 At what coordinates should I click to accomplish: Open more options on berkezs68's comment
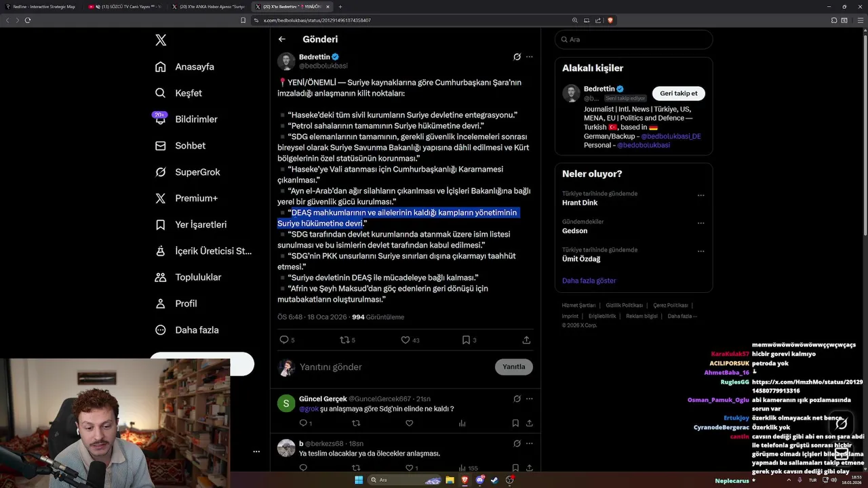pos(530,443)
